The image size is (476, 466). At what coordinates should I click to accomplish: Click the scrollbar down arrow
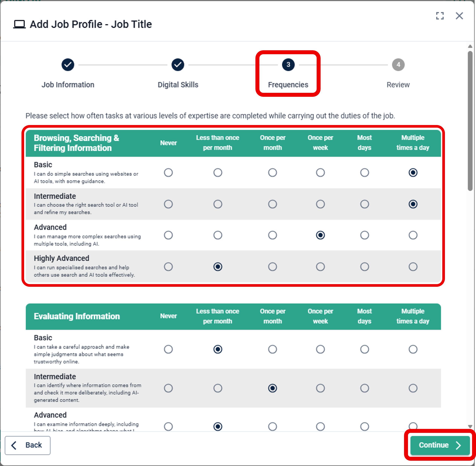coord(470,426)
